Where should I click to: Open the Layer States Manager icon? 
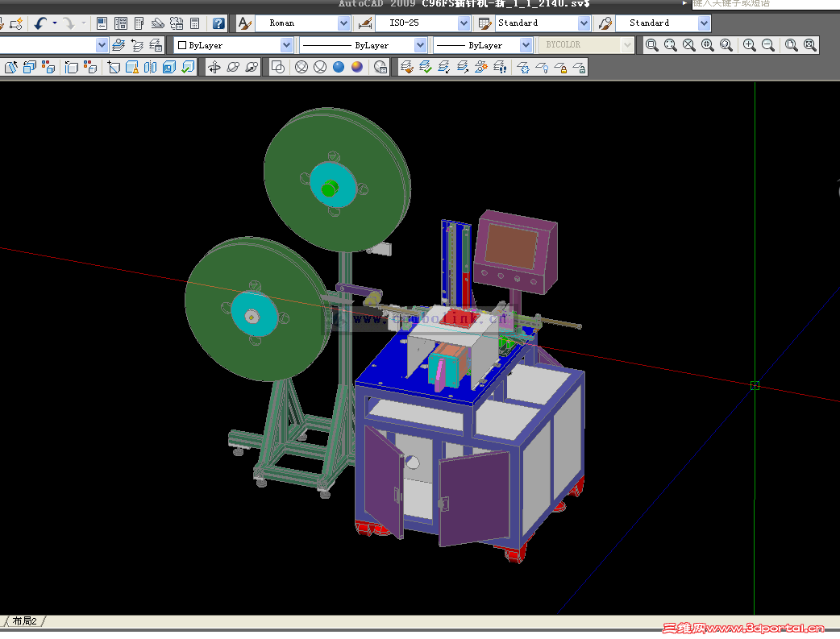tap(156, 45)
